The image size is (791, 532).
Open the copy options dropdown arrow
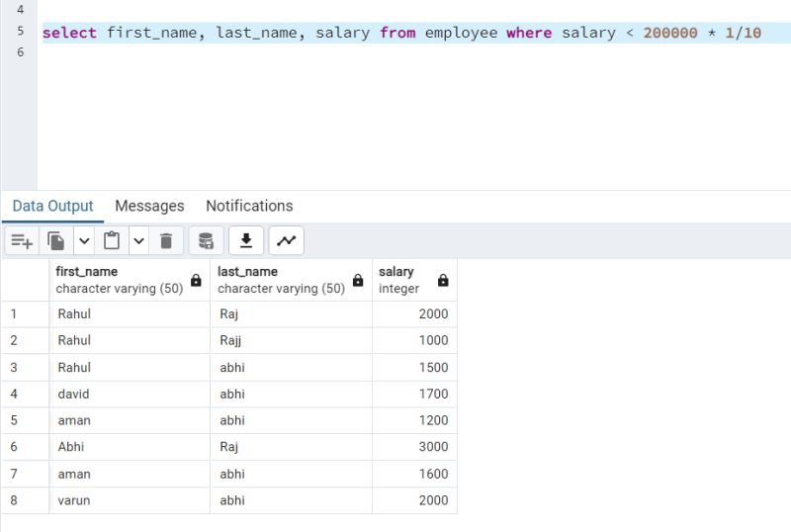pyautogui.click(x=84, y=240)
